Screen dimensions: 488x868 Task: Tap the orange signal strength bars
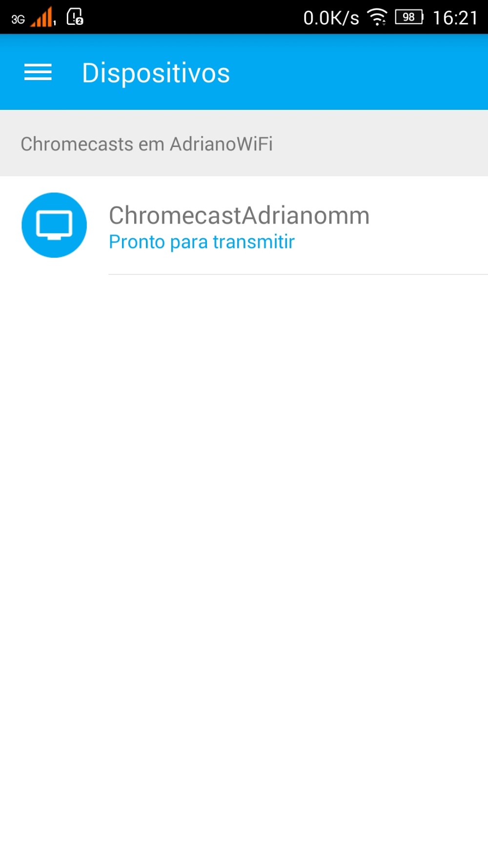point(43,18)
